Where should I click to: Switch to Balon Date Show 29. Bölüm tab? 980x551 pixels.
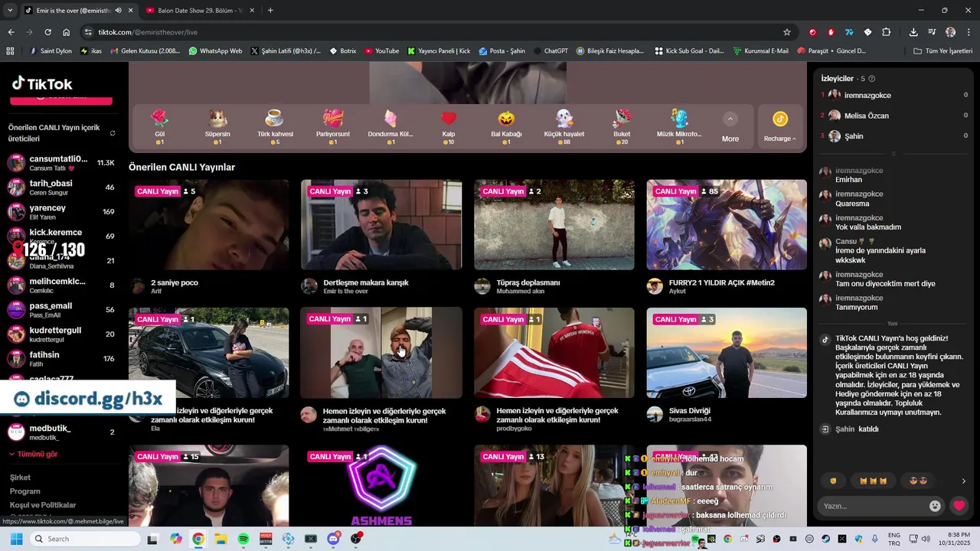point(199,11)
